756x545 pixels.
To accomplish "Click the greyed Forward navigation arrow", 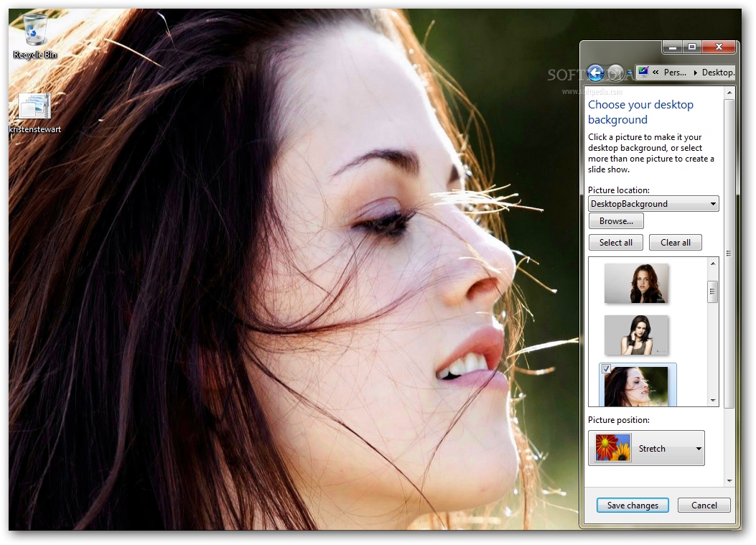I will point(615,73).
